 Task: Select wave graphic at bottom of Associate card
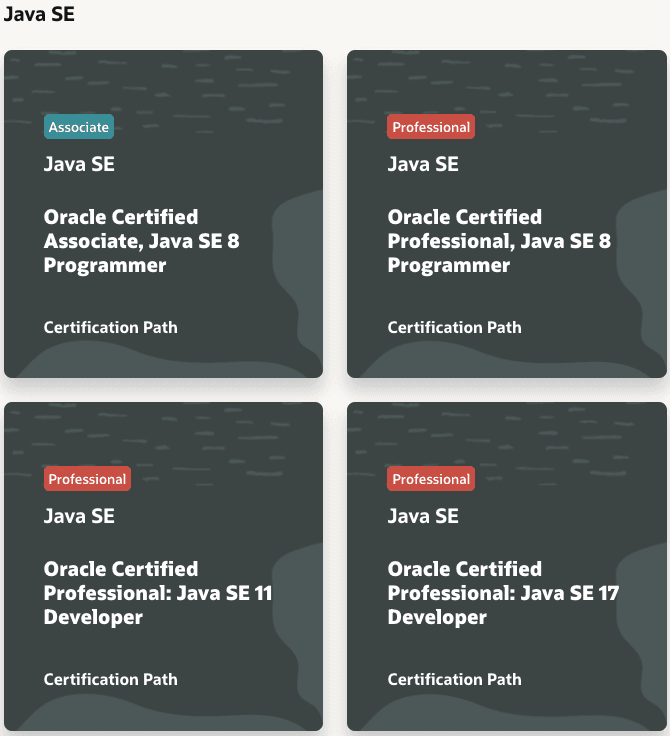tap(160, 362)
